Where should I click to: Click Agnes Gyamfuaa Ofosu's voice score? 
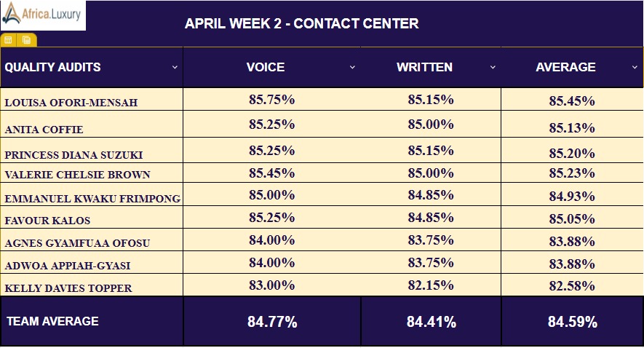pos(271,240)
